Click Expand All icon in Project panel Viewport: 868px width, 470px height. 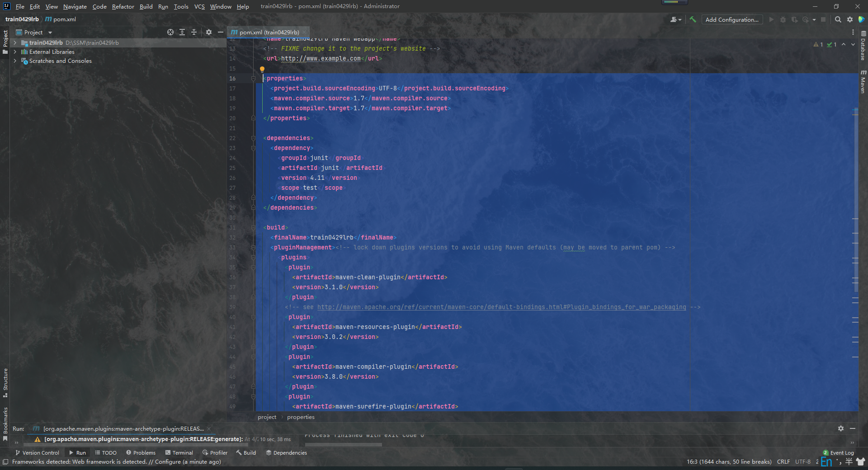182,32
